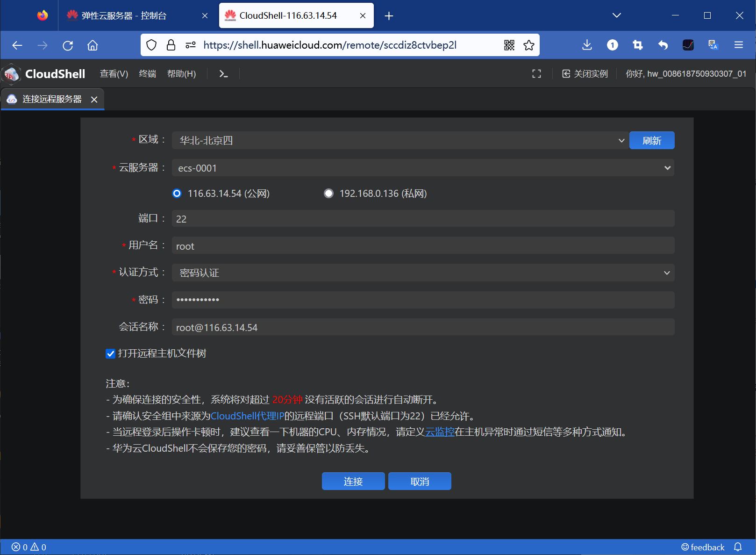Open the 云监控 link in notes
756x555 pixels.
click(x=440, y=432)
